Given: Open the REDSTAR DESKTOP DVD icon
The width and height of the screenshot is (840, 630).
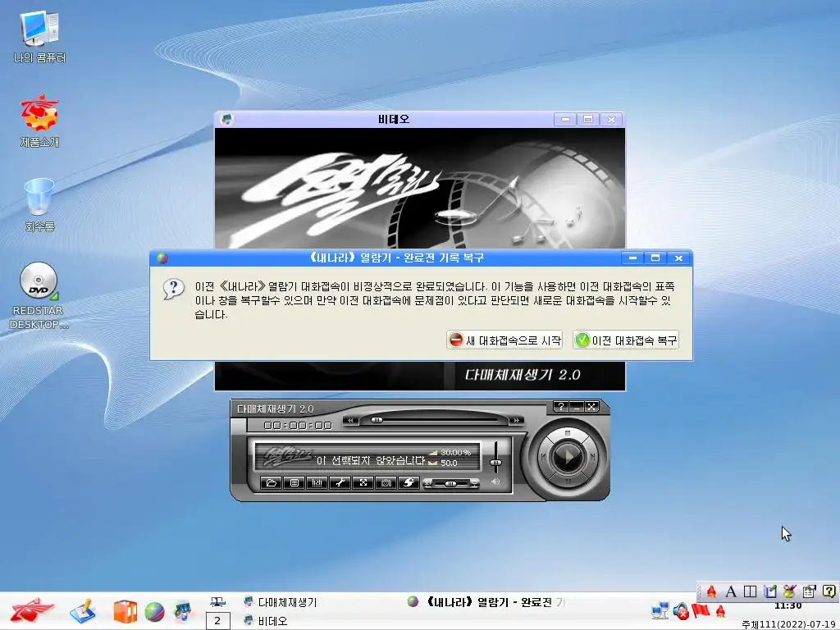Looking at the screenshot, I should (39, 295).
